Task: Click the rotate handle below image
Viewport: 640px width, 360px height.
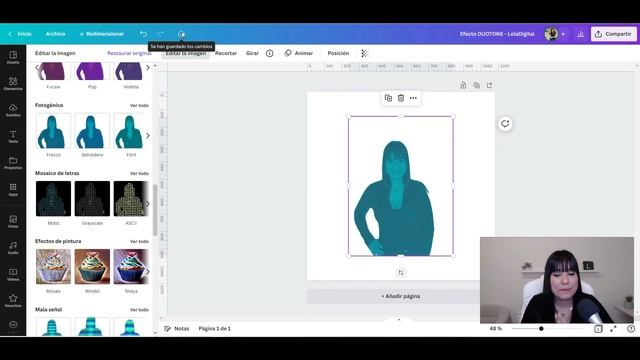Action: click(400, 273)
